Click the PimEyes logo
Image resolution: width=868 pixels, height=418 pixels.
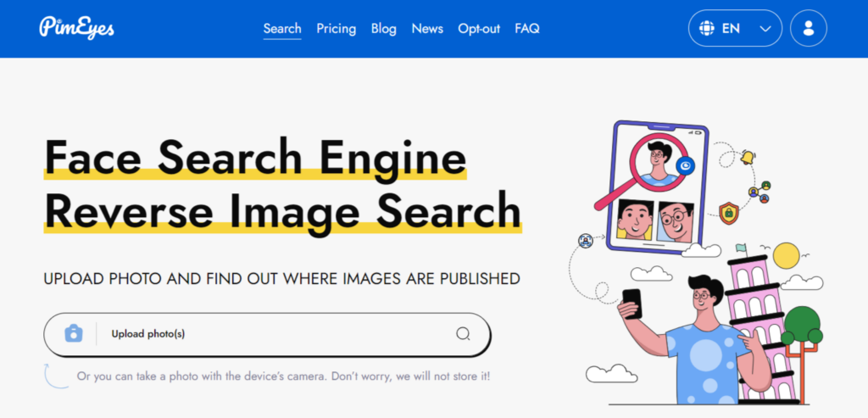point(76,28)
